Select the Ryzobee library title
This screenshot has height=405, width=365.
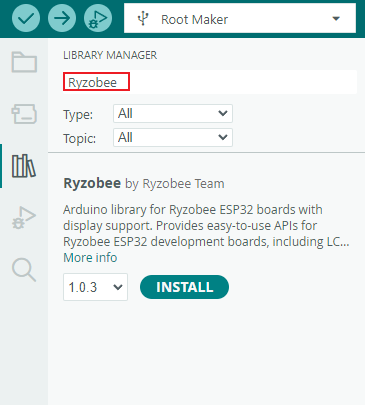point(92,183)
